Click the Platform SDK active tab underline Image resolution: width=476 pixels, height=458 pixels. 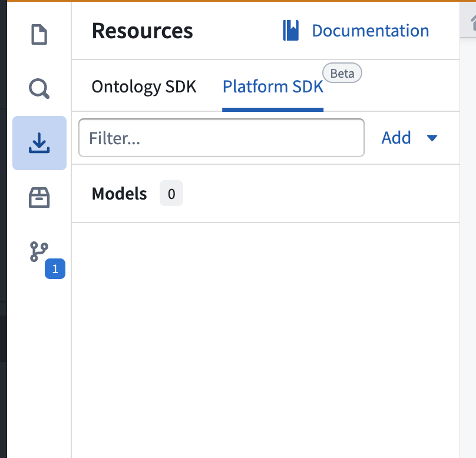click(x=272, y=108)
